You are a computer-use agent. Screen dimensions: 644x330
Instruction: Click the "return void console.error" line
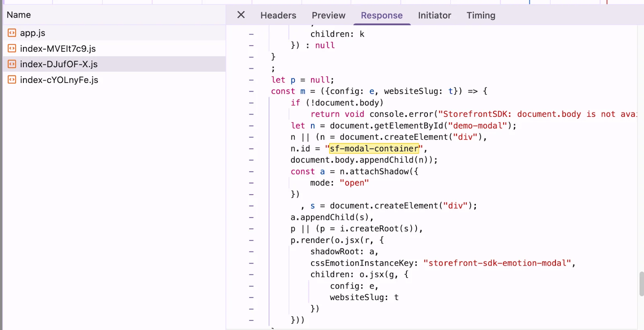tap(473, 114)
